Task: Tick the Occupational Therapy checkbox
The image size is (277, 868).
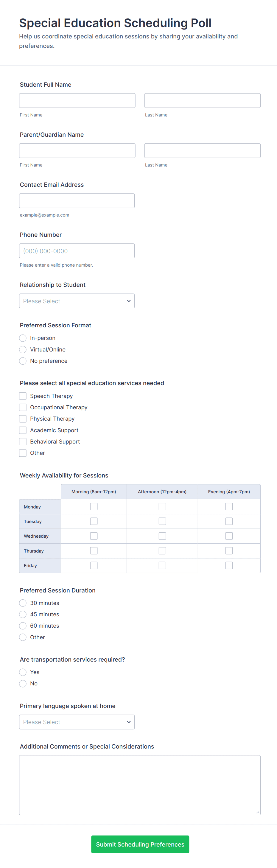Action: point(23,407)
